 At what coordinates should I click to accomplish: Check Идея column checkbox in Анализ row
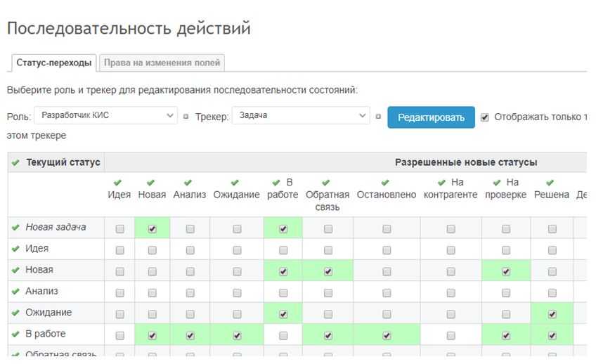coord(119,292)
